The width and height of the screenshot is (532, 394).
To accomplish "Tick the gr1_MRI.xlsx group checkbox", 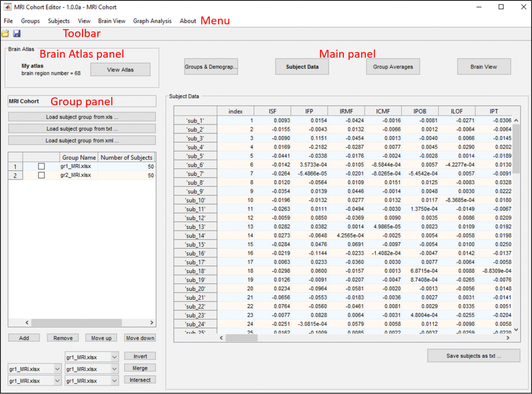I will click(42, 166).
